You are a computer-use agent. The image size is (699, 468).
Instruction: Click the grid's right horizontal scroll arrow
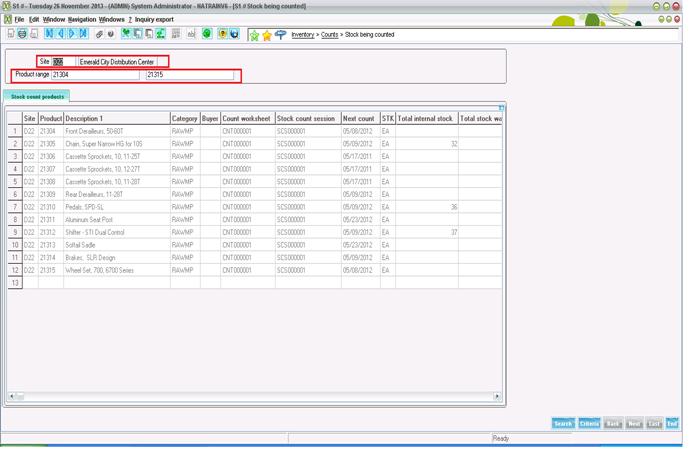click(x=497, y=397)
